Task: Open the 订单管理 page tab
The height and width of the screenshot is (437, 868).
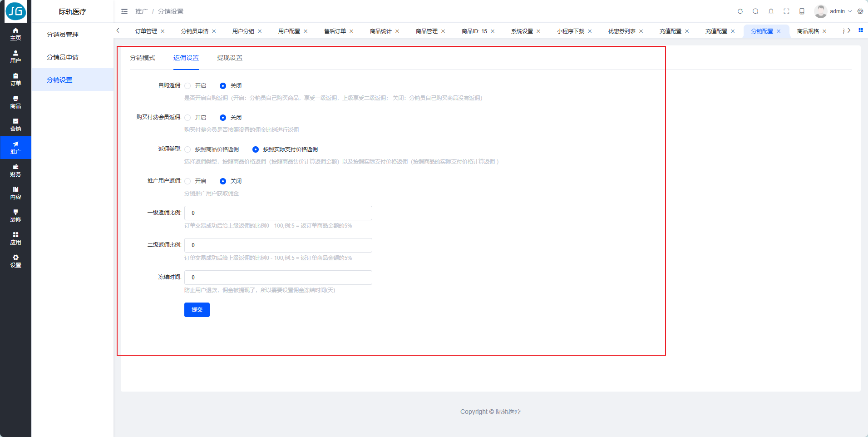Action: point(146,31)
